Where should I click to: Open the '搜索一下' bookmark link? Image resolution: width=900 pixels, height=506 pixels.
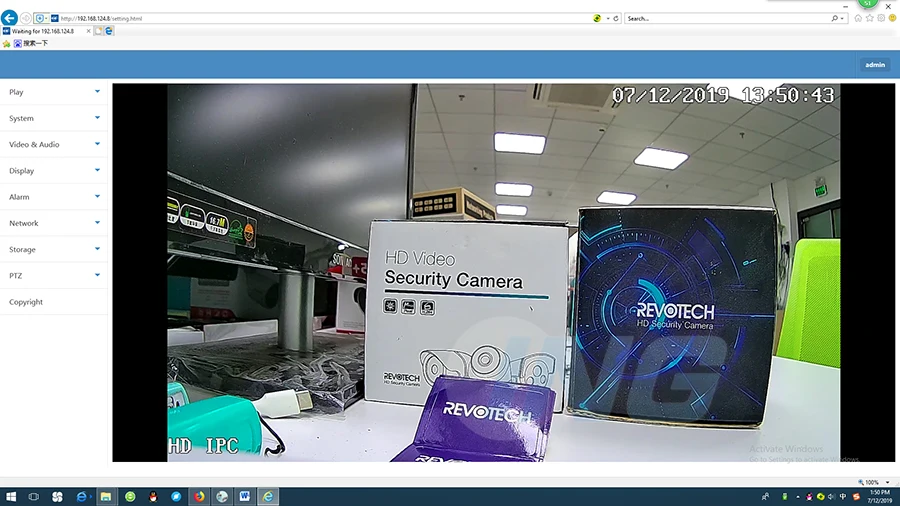click(31, 44)
